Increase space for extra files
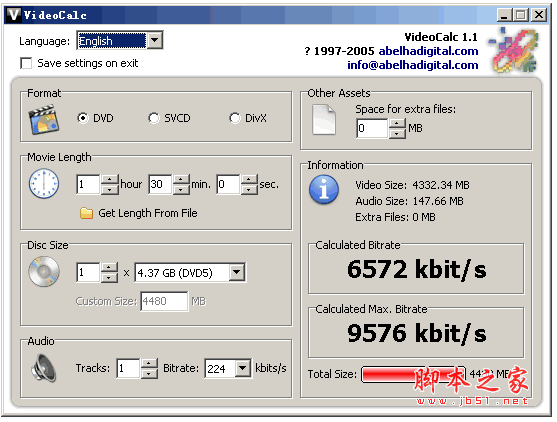 pos(397,124)
